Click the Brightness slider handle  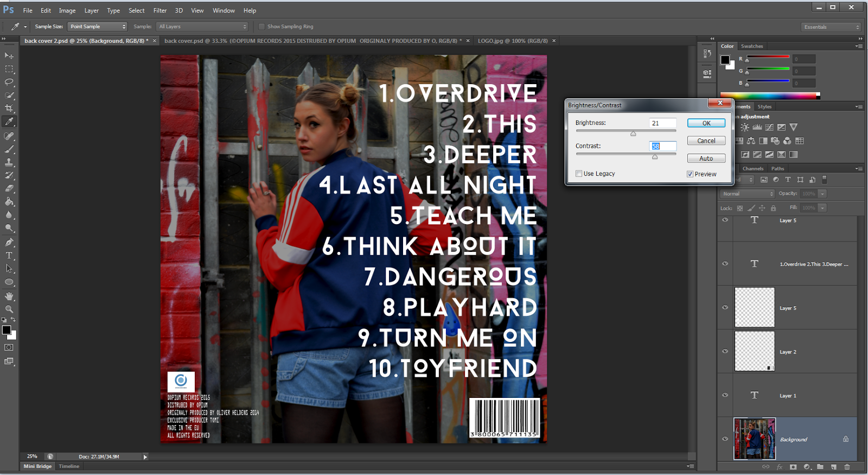click(x=633, y=134)
